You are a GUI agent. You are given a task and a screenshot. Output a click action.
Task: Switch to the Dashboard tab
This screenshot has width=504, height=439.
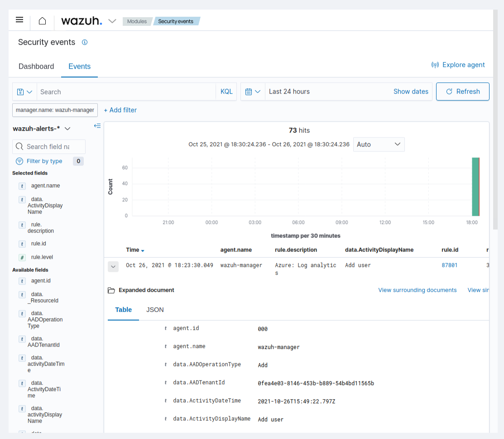point(36,66)
